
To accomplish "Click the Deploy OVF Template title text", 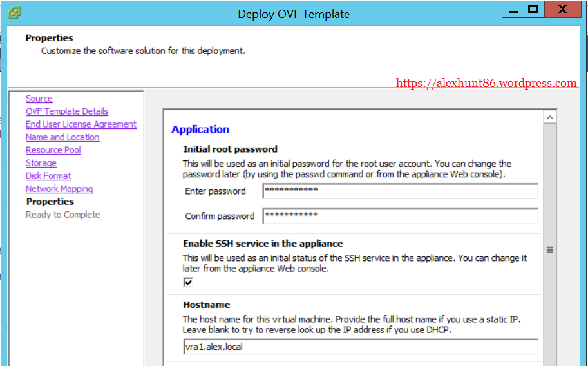I will pyautogui.click(x=294, y=14).
